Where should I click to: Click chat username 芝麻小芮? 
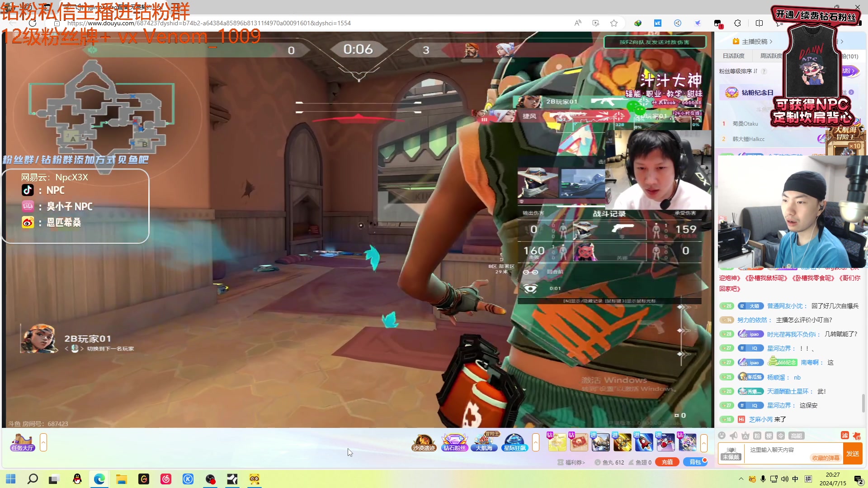[761, 420]
